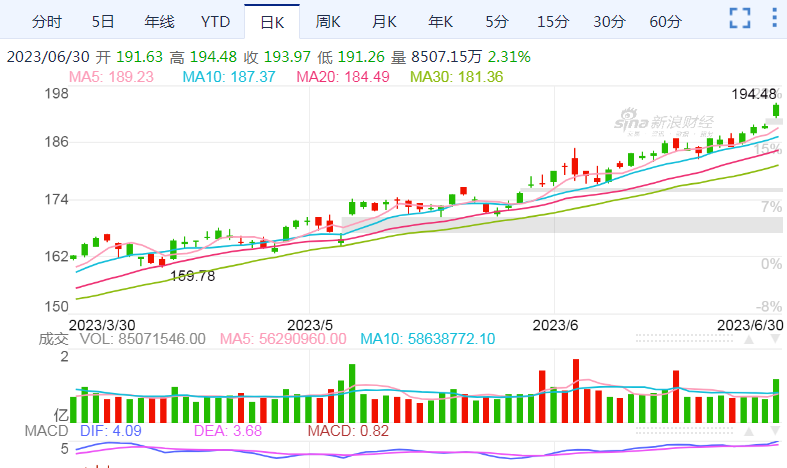787x468 pixels.
Task: Click the 186 price axis label
Action: pyautogui.click(x=56, y=142)
